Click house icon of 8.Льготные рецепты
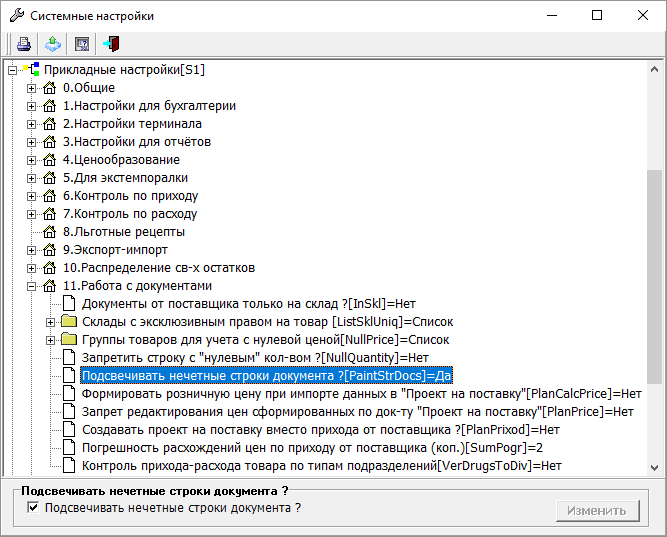The height and width of the screenshot is (537, 667). (49, 232)
